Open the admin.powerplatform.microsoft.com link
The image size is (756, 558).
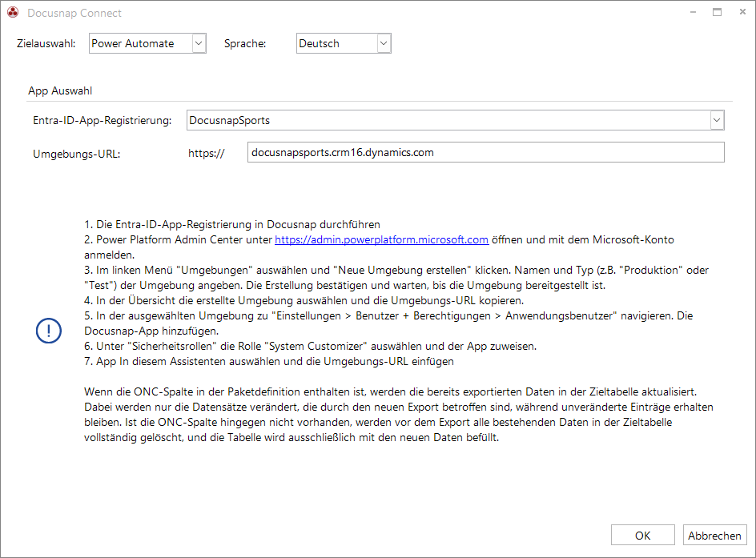(x=381, y=239)
